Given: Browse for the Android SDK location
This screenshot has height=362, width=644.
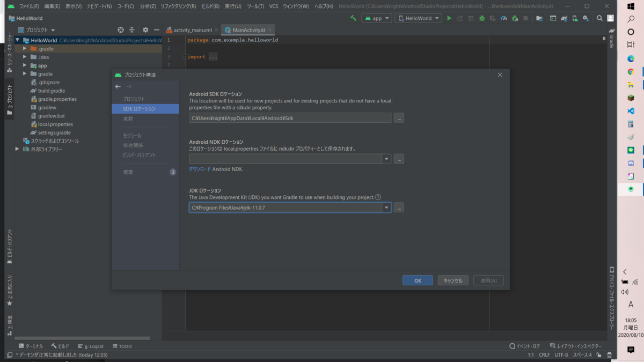Looking at the screenshot, I should point(399,118).
